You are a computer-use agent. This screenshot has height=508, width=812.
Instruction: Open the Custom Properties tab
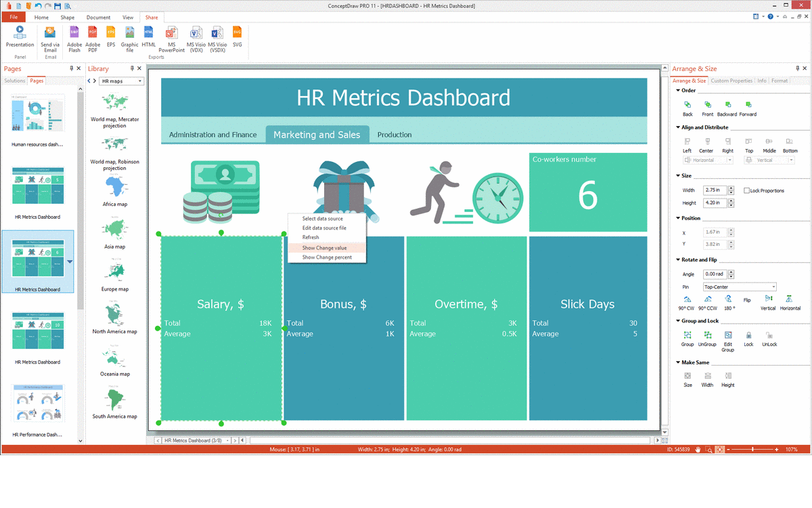(731, 81)
